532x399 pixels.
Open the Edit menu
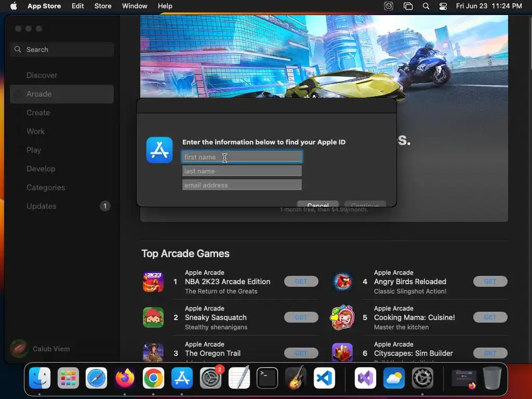(x=78, y=6)
